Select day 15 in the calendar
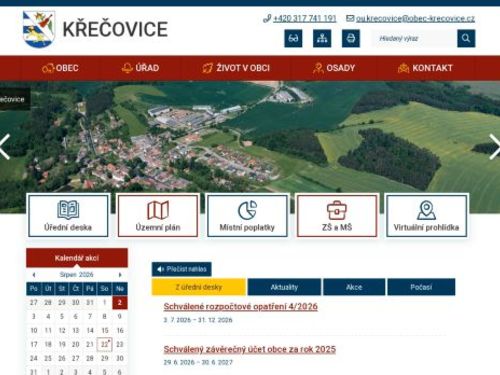Image resolution: width=500 pixels, height=375 pixels. click(x=105, y=330)
